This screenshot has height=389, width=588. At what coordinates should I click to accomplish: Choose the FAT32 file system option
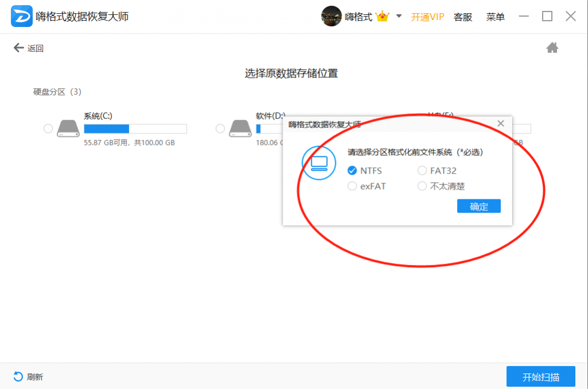point(437,171)
